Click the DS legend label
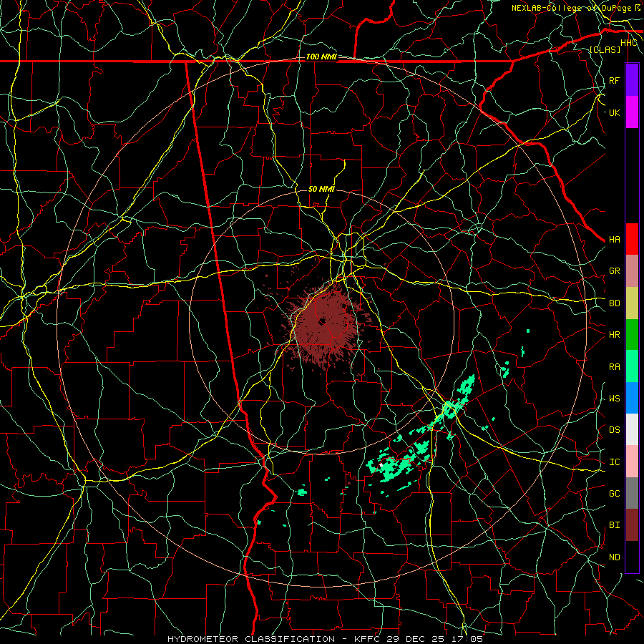644x644 pixels. pos(614,430)
